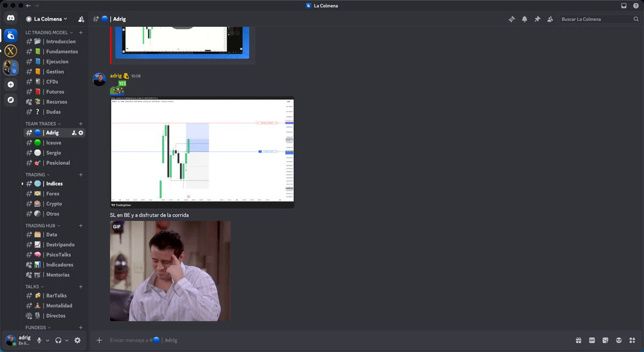The height and width of the screenshot is (352, 644).
Task: Open microphone input options chevron
Action: [48, 340]
